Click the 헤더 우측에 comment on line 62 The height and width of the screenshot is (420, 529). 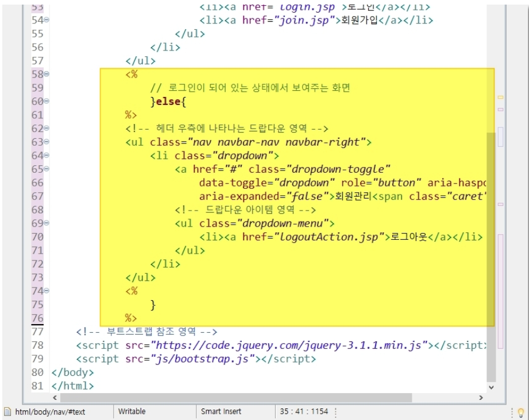(x=226, y=129)
